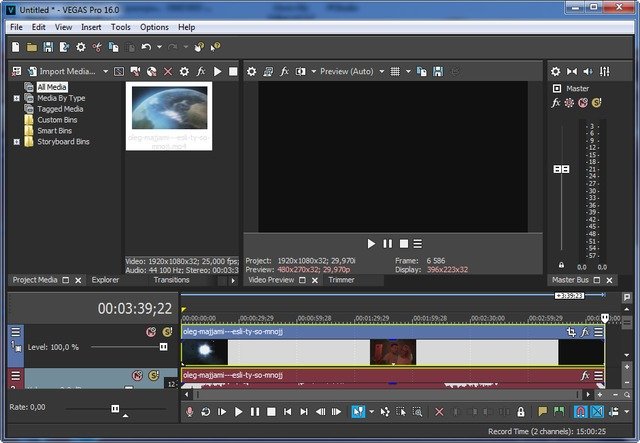Click the Master volume fader handle
The height and width of the screenshot is (443, 640).
pyautogui.click(x=561, y=170)
